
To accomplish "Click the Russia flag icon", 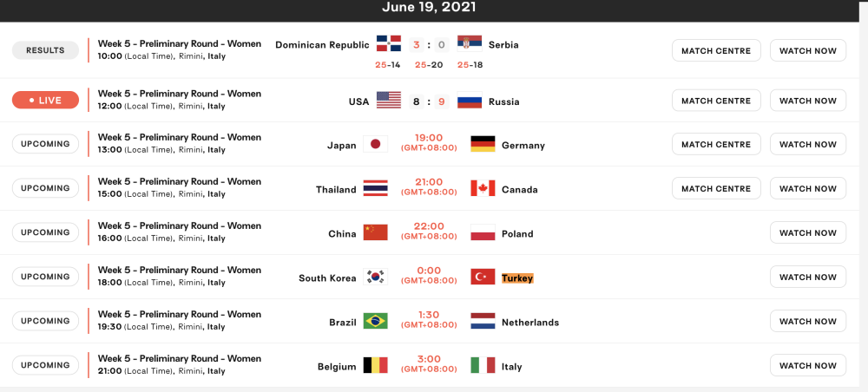I will pos(470,100).
